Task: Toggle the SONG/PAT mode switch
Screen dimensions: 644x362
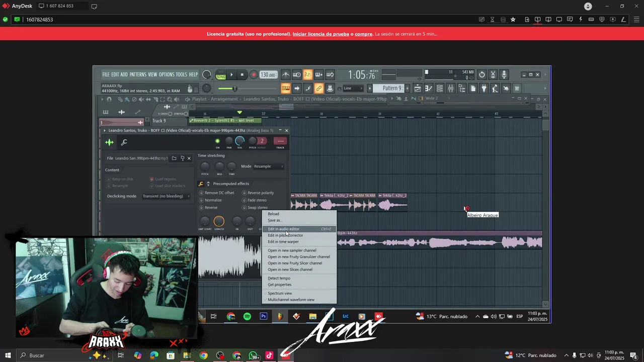Action: point(221,75)
